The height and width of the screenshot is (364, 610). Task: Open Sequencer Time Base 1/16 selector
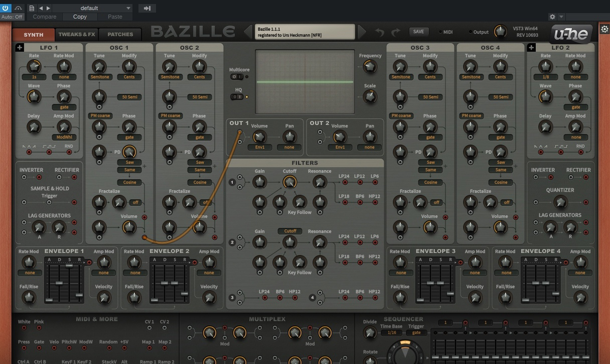point(391,332)
